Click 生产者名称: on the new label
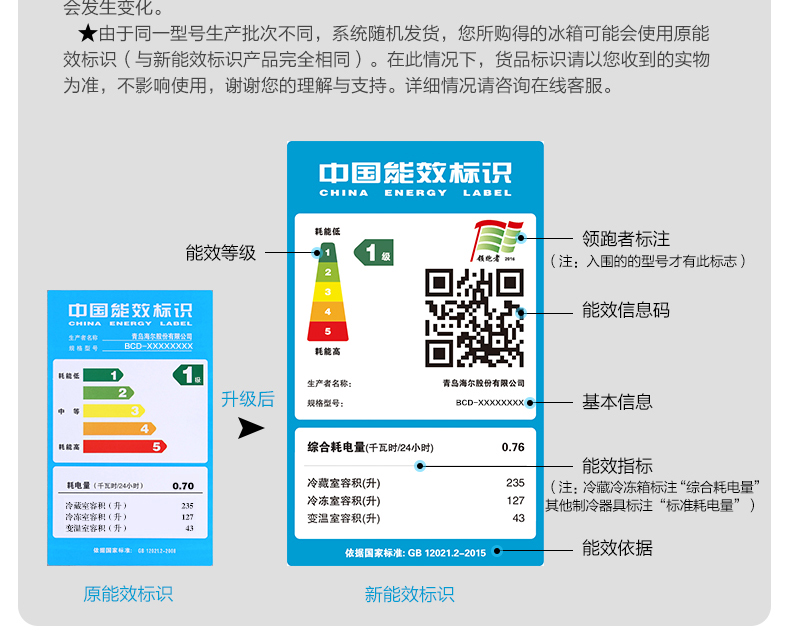The image size is (790, 644). coord(330,384)
